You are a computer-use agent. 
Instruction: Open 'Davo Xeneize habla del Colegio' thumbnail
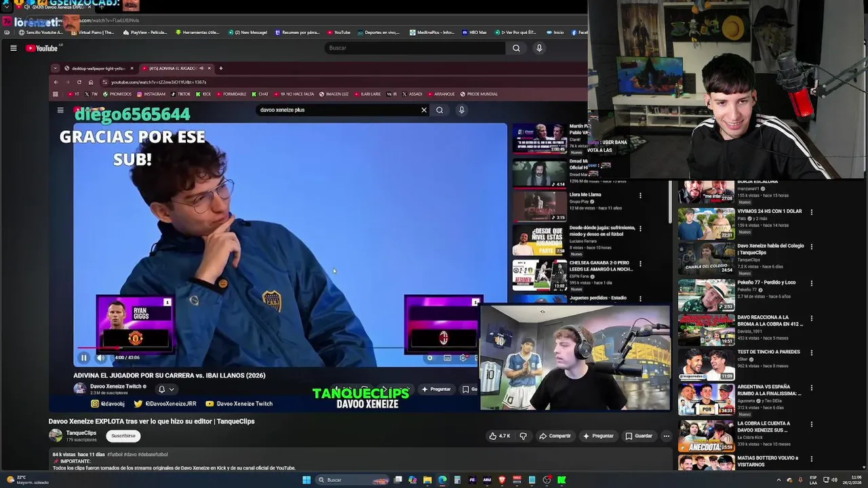[x=706, y=258]
